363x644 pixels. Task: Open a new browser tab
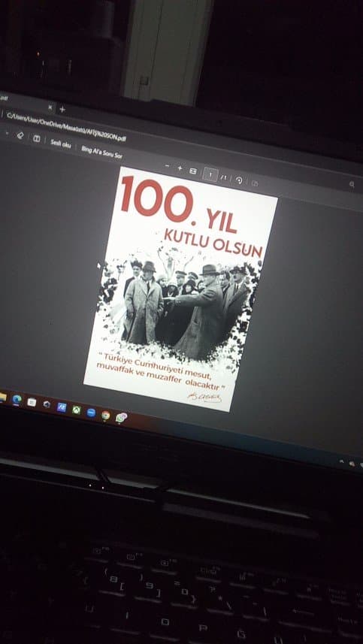click(x=62, y=109)
